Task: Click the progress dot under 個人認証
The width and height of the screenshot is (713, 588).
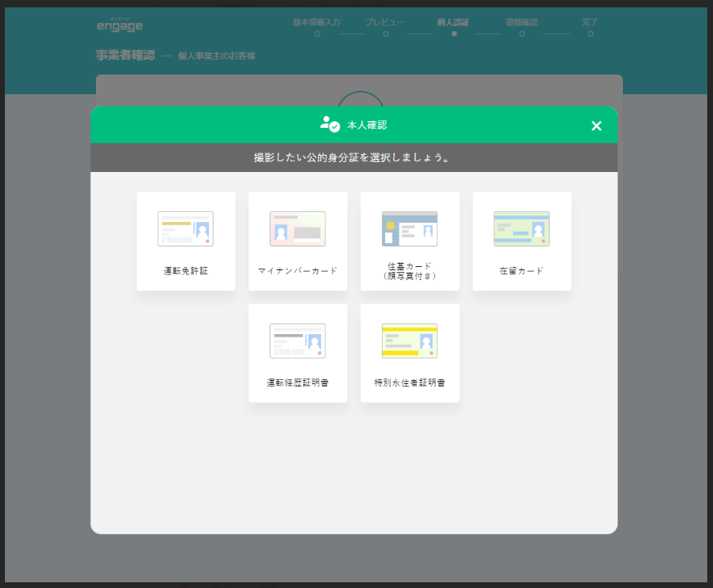Action: click(x=454, y=34)
